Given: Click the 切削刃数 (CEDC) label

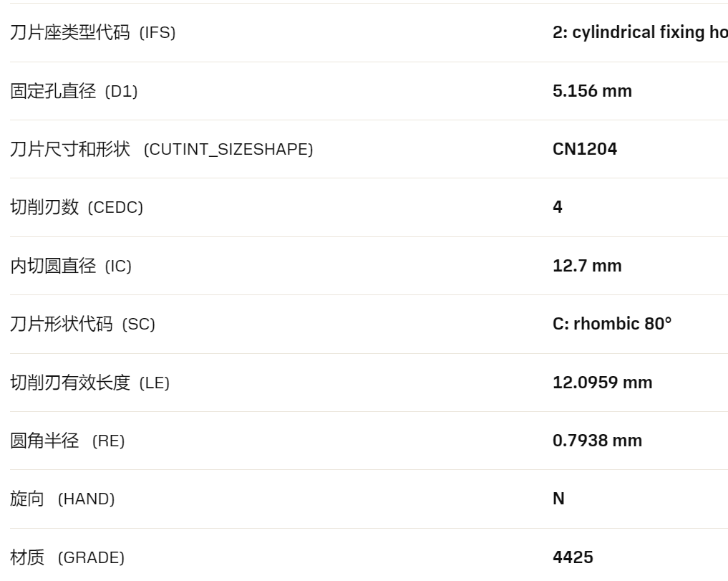Looking at the screenshot, I should (77, 207).
